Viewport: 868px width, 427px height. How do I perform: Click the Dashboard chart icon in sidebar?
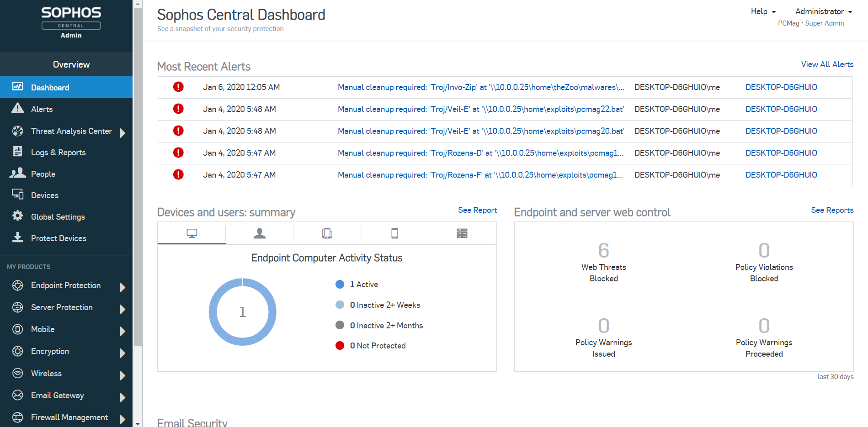[x=17, y=87]
